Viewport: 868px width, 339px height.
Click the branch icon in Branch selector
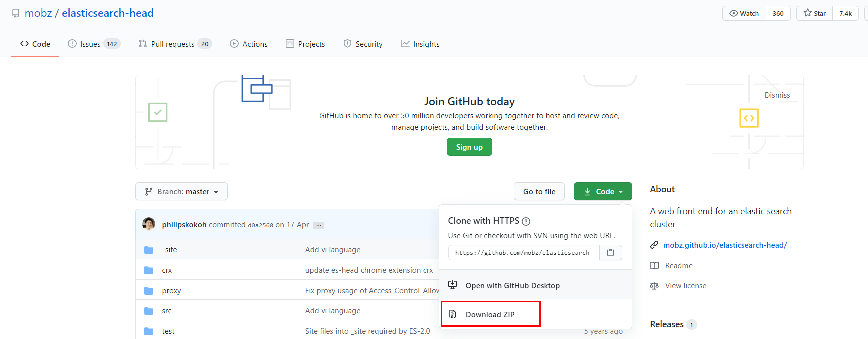pos(149,191)
